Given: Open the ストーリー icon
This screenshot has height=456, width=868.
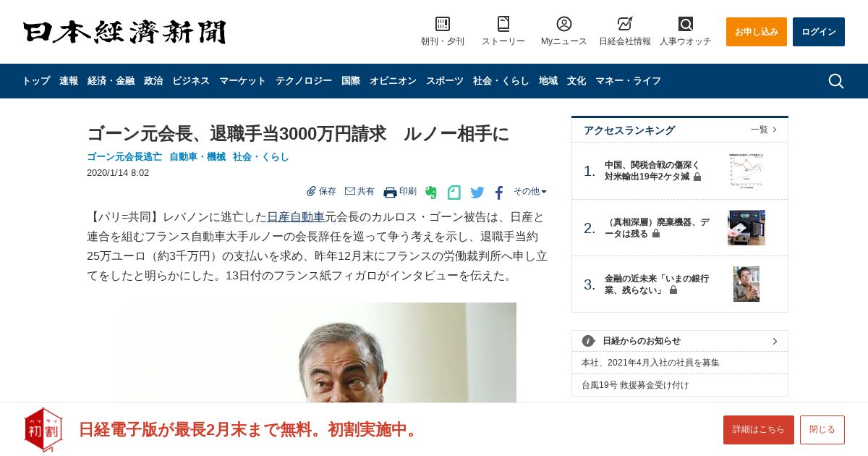Looking at the screenshot, I should [503, 24].
